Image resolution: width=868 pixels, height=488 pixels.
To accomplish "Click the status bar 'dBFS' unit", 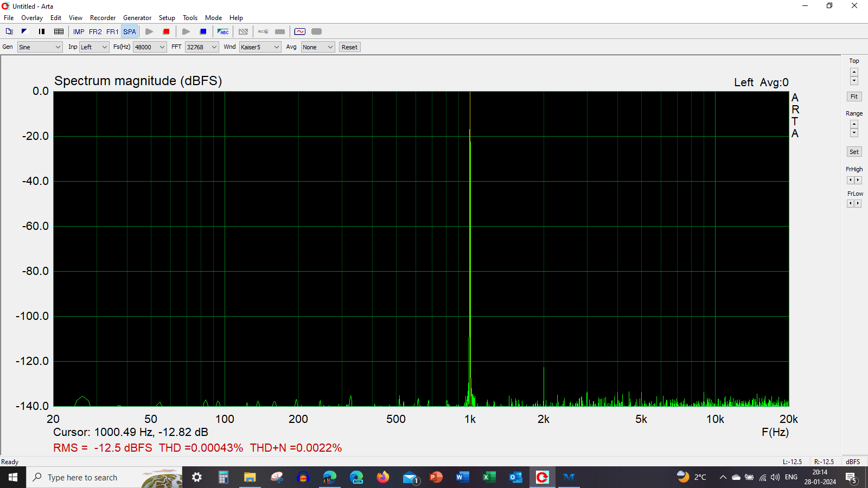I will pos(853,462).
